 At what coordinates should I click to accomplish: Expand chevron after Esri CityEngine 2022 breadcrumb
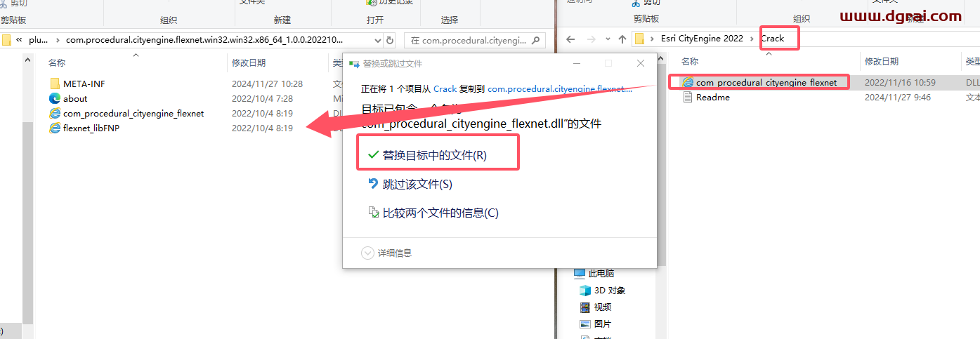[752, 38]
